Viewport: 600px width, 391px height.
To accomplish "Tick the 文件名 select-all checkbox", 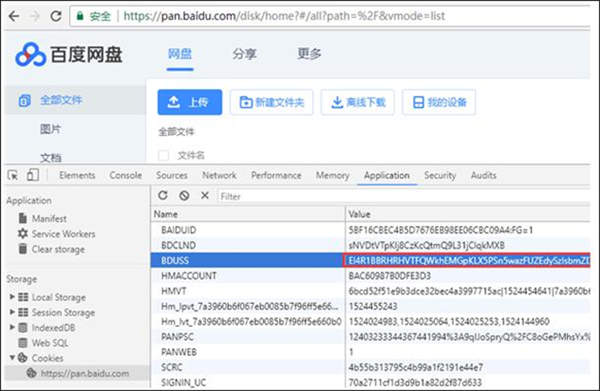I will pyautogui.click(x=163, y=155).
